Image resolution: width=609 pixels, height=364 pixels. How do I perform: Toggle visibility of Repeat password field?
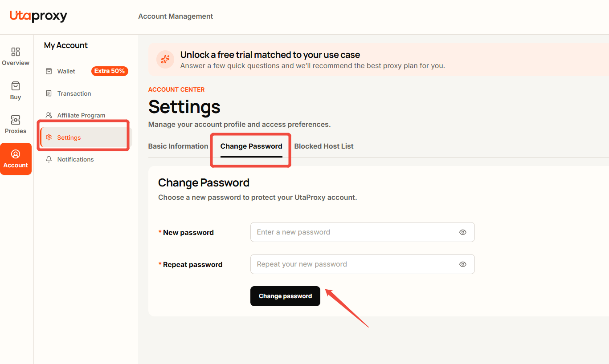(x=463, y=264)
